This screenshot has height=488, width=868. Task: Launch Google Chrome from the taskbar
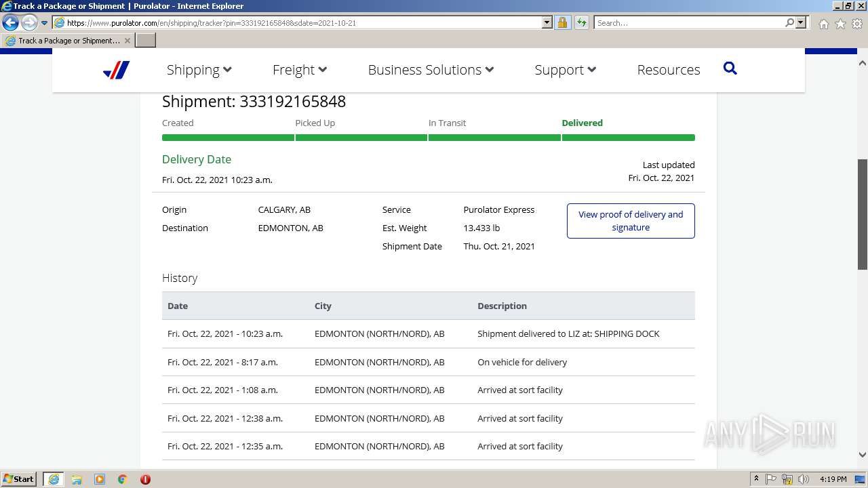click(x=123, y=479)
